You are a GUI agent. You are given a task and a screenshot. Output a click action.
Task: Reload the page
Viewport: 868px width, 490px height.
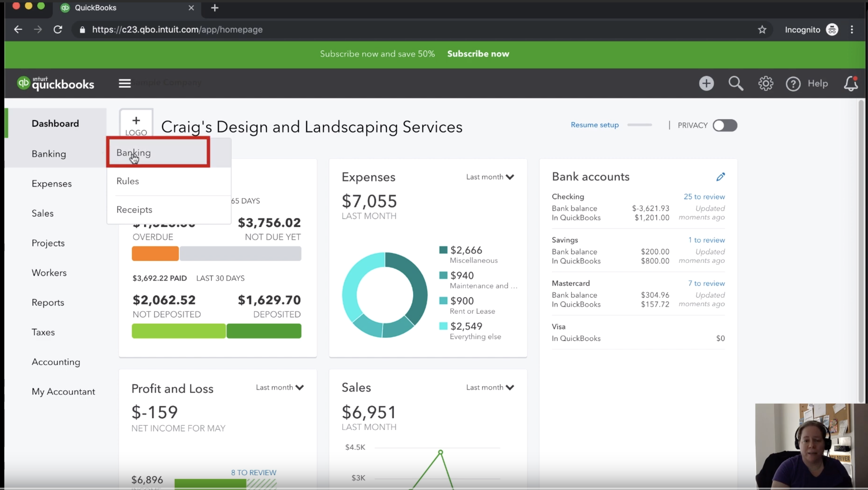58,29
